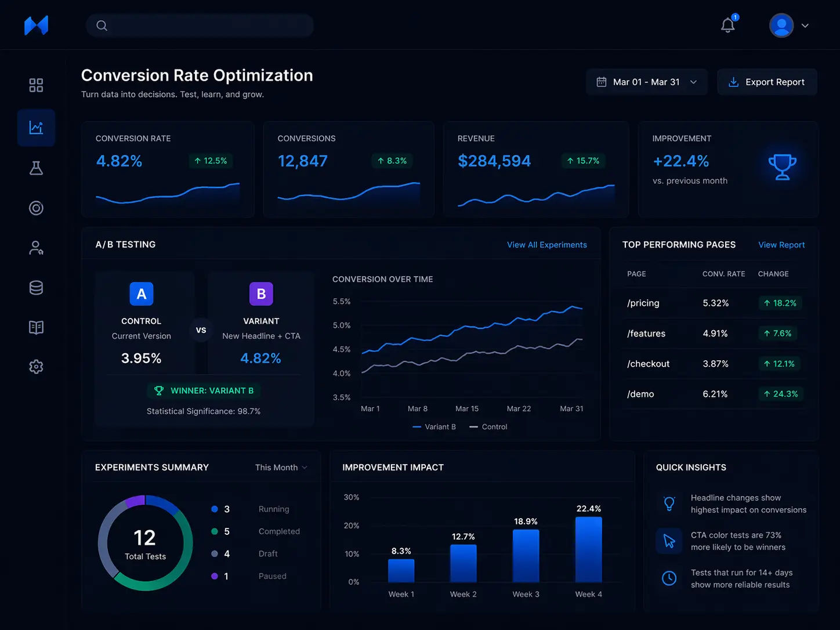Select the goals target icon in sidebar
The height and width of the screenshot is (630, 840).
tap(36, 208)
